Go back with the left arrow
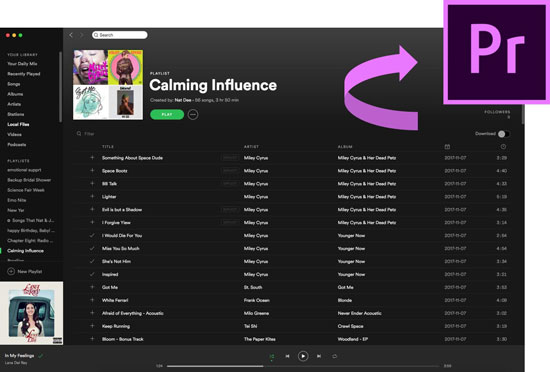550x372 pixels. 71,35
